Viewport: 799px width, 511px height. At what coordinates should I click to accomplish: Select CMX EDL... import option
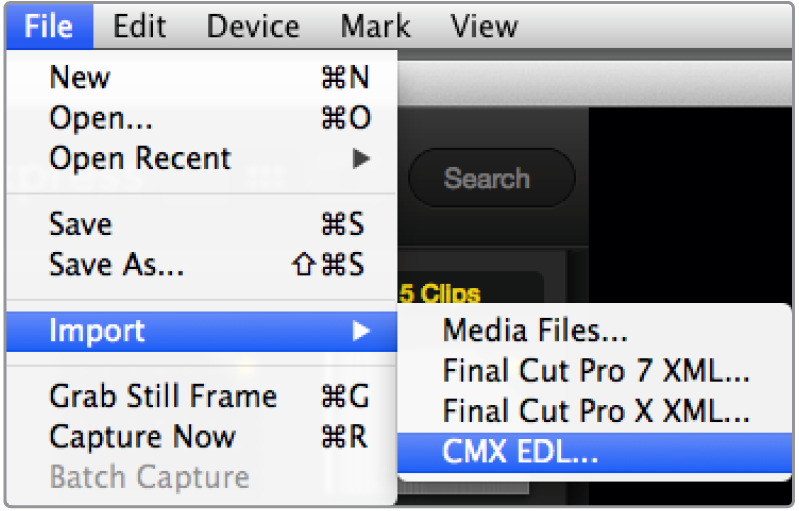[521, 453]
